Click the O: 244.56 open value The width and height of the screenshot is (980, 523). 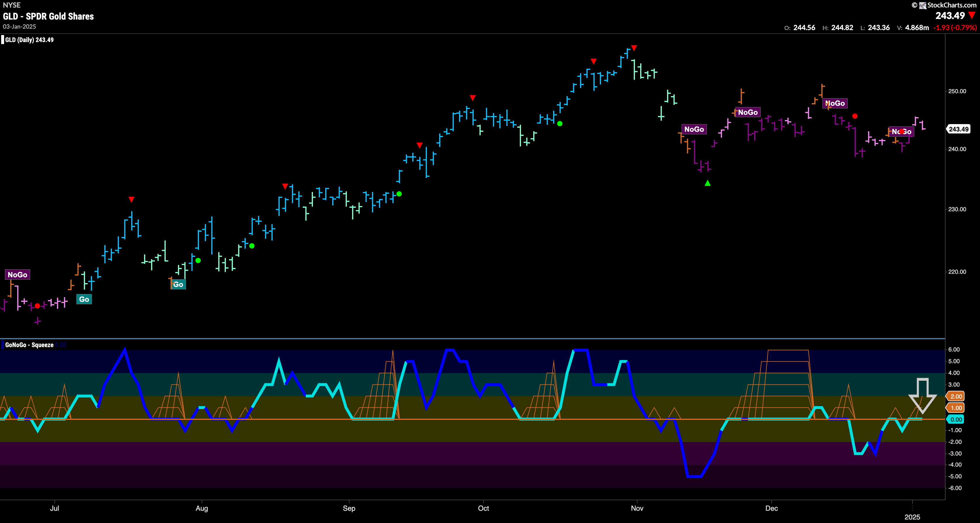click(x=800, y=28)
